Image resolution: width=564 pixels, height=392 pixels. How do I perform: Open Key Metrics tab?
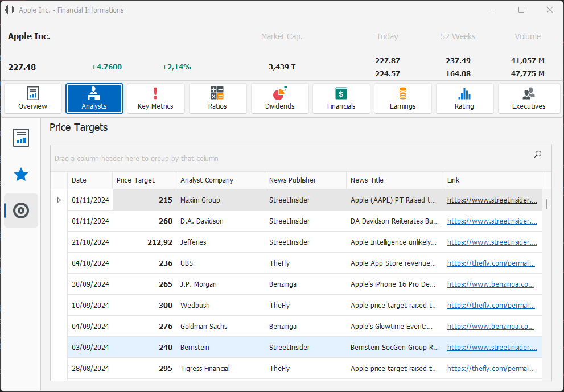pyautogui.click(x=156, y=98)
